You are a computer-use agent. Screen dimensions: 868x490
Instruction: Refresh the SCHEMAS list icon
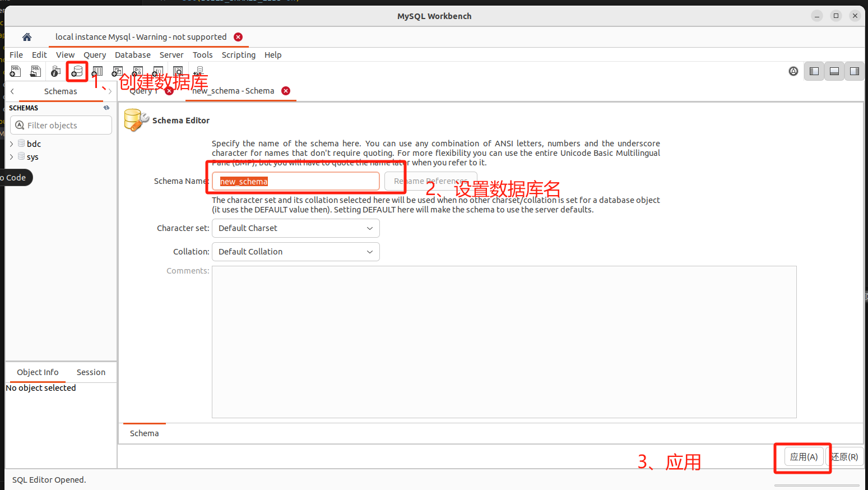(x=106, y=108)
